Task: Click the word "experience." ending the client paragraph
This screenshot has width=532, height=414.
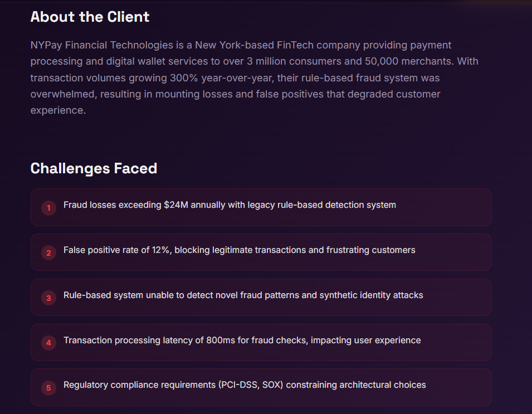Action: tap(58, 110)
